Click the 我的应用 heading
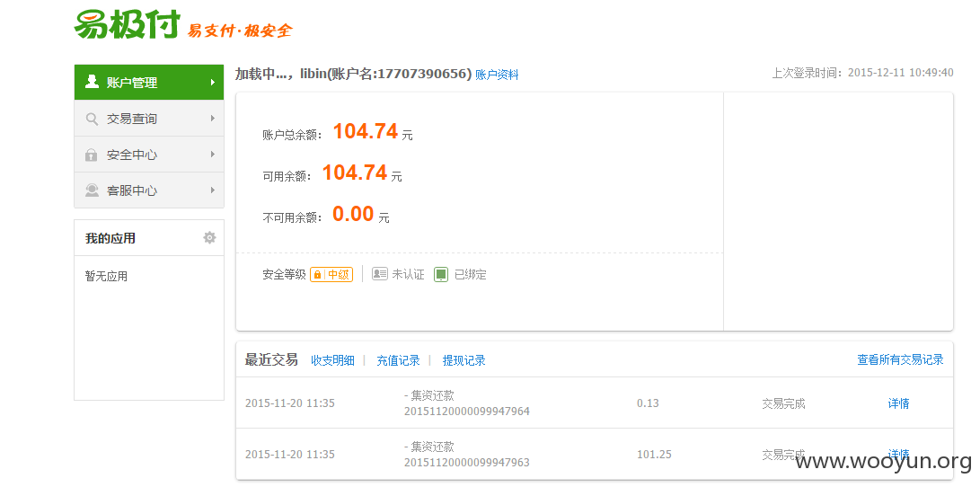 pyautogui.click(x=110, y=238)
